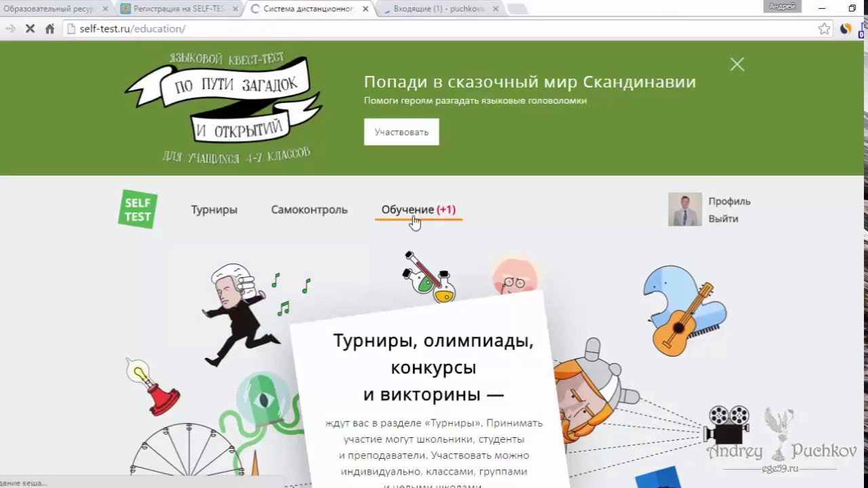The width and height of the screenshot is (868, 488).
Task: Close the Входящие (1) tab
Action: coord(496,9)
